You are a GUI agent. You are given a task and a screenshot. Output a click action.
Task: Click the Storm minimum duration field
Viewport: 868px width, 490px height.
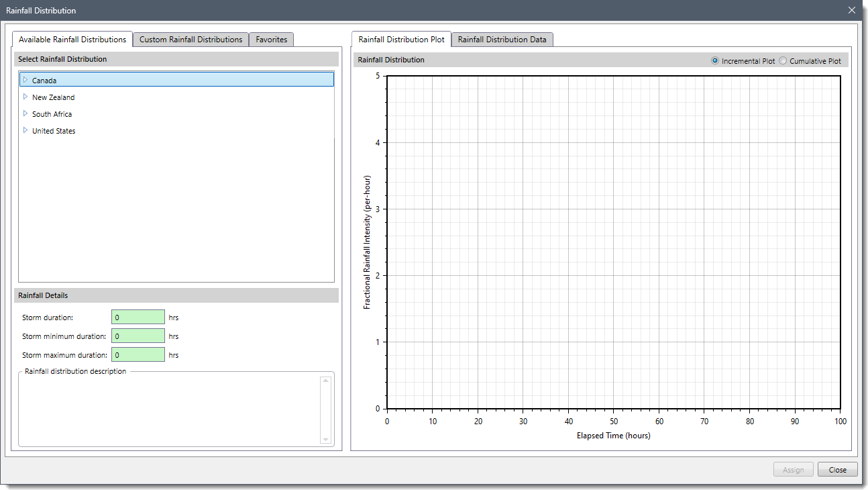138,336
